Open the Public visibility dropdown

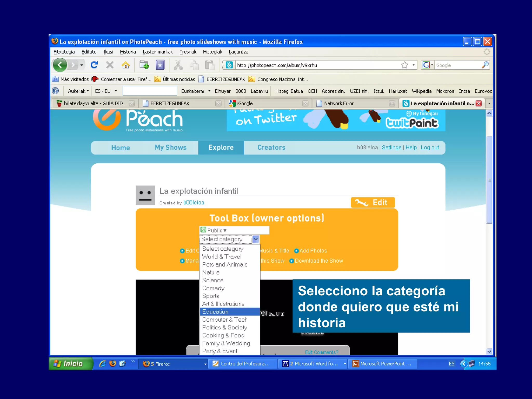click(217, 230)
